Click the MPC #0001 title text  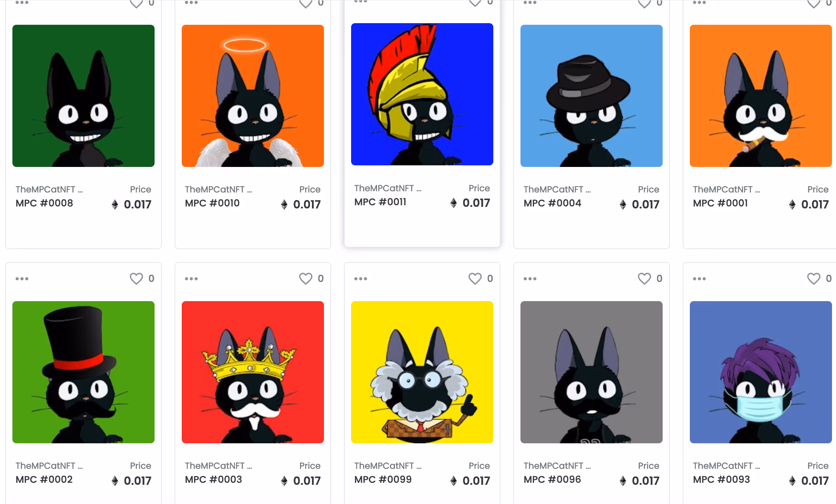point(720,203)
